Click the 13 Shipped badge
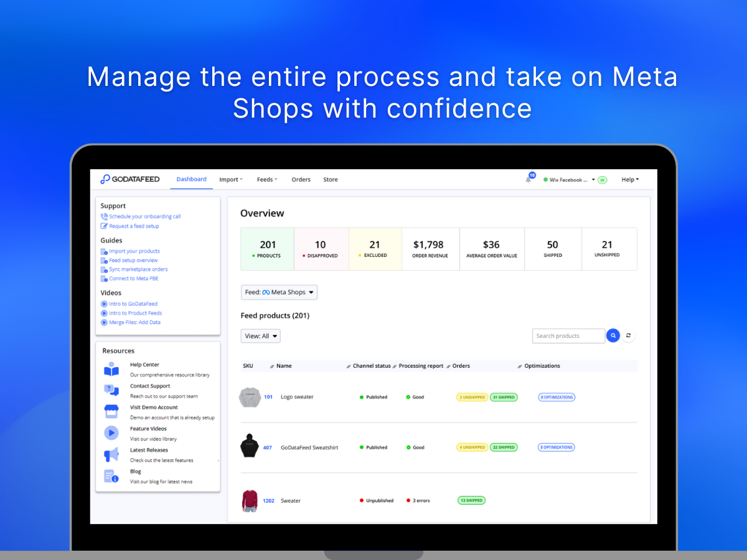The image size is (747, 560). click(x=471, y=500)
